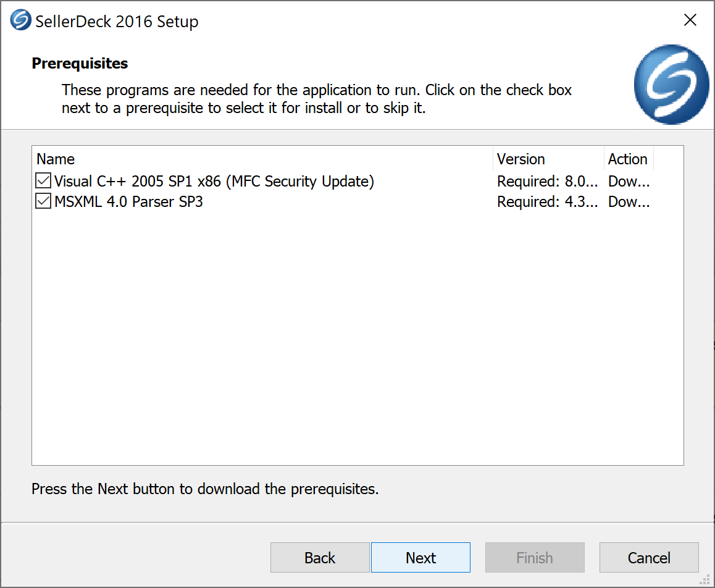Click the empty area of the prerequisites list
The height and width of the screenshot is (588, 715).
point(357,340)
